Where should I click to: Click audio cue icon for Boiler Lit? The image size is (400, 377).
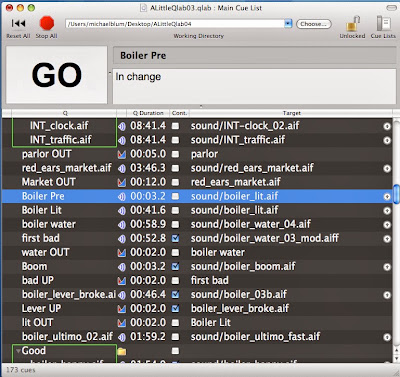click(122, 210)
